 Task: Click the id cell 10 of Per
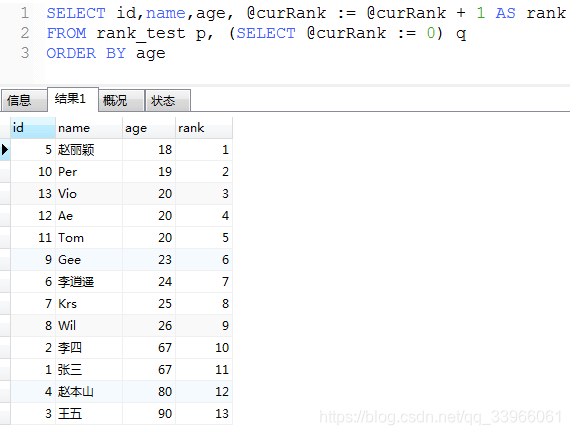tap(33, 172)
